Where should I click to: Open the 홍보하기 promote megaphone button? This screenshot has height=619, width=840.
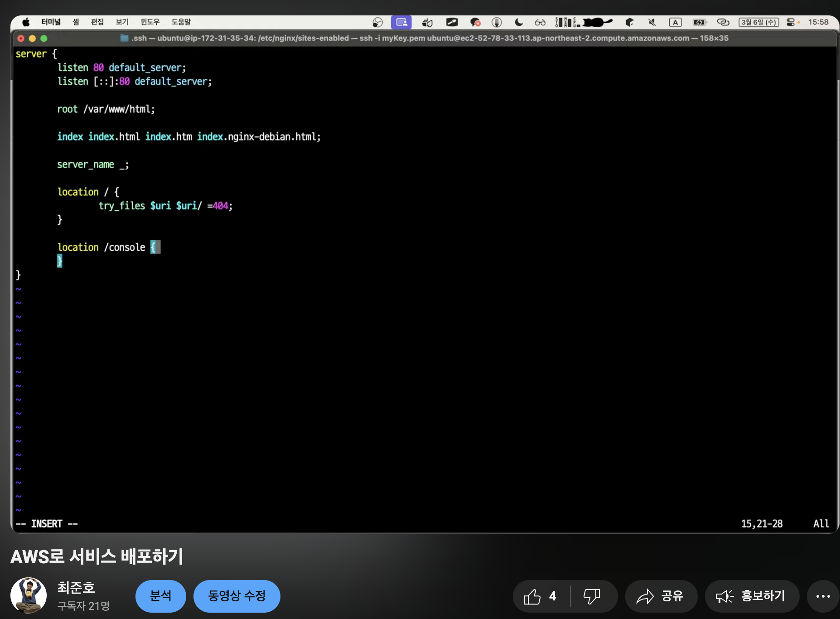pyautogui.click(x=752, y=596)
